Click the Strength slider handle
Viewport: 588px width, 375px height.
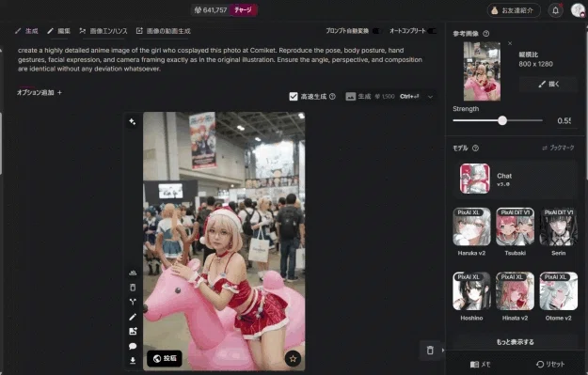pos(502,120)
